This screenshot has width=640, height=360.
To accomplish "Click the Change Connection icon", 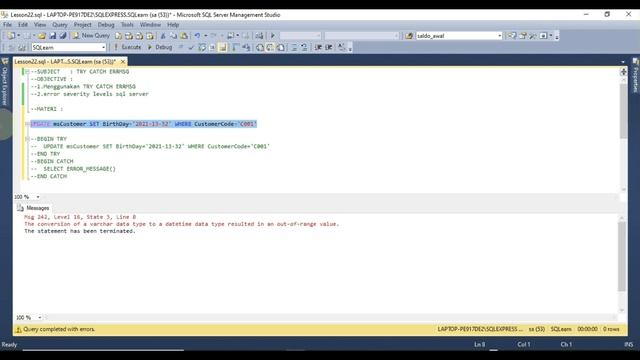I will coord(22,47).
